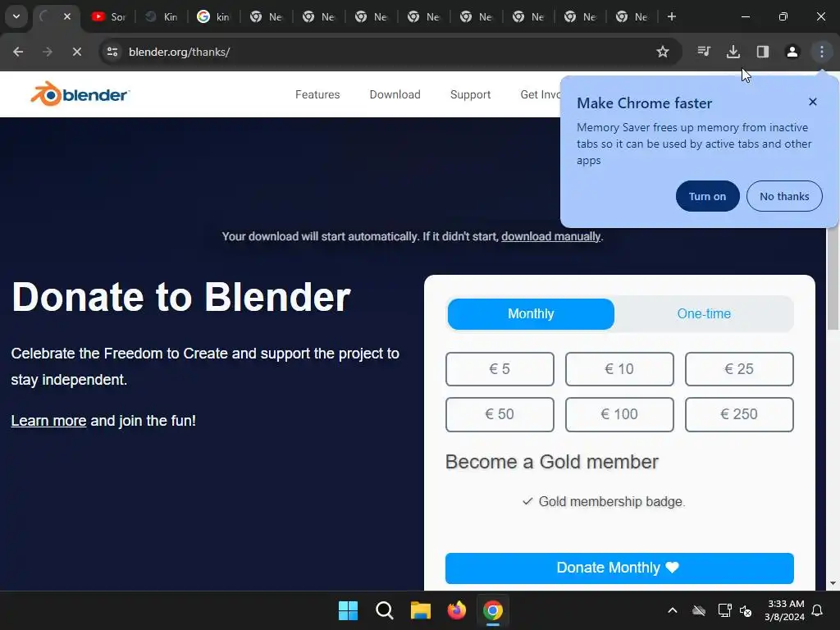Open Chrome downloads icon
Viewport: 840px width, 630px height.
point(733,52)
